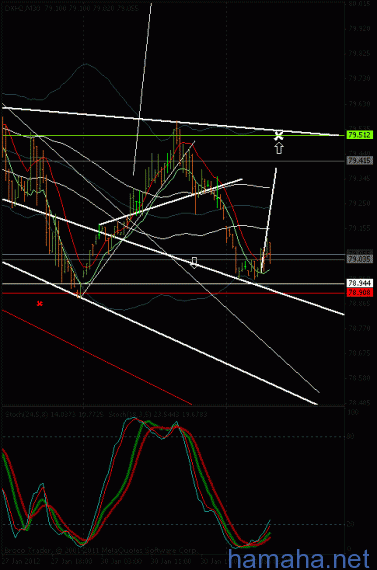The width and height of the screenshot is (377, 570).
Task: Select the up arrow below the X marker
Action: (278, 148)
